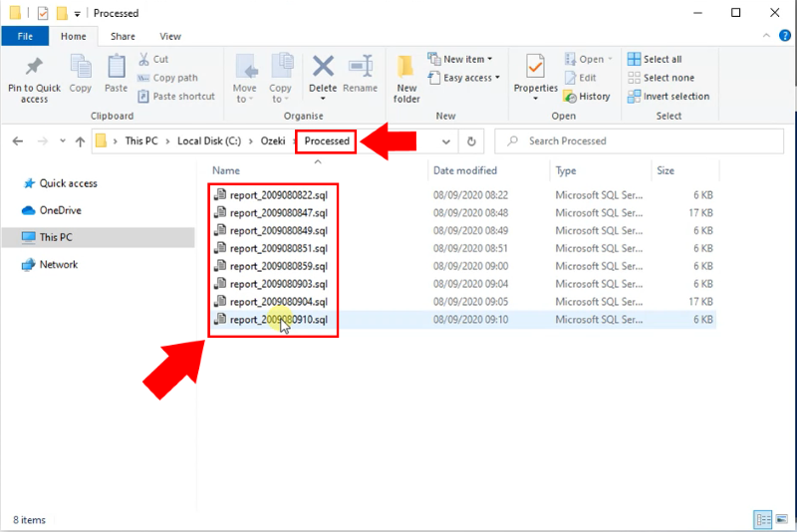Click Local Disk (C:) breadcrumb
The width and height of the screenshot is (797, 532).
209,140
